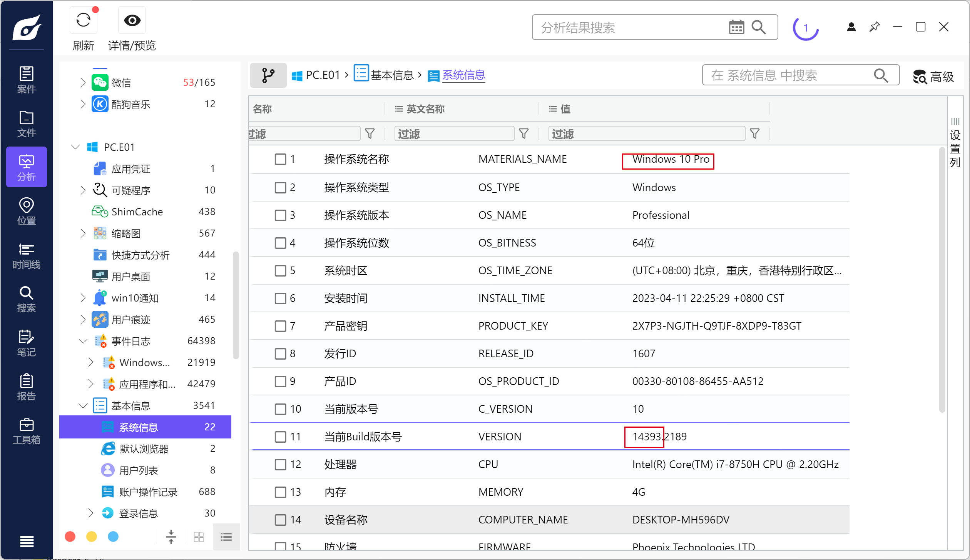The image size is (970, 560).
Task: Click the calendar icon in search box
Action: pyautogui.click(x=736, y=27)
